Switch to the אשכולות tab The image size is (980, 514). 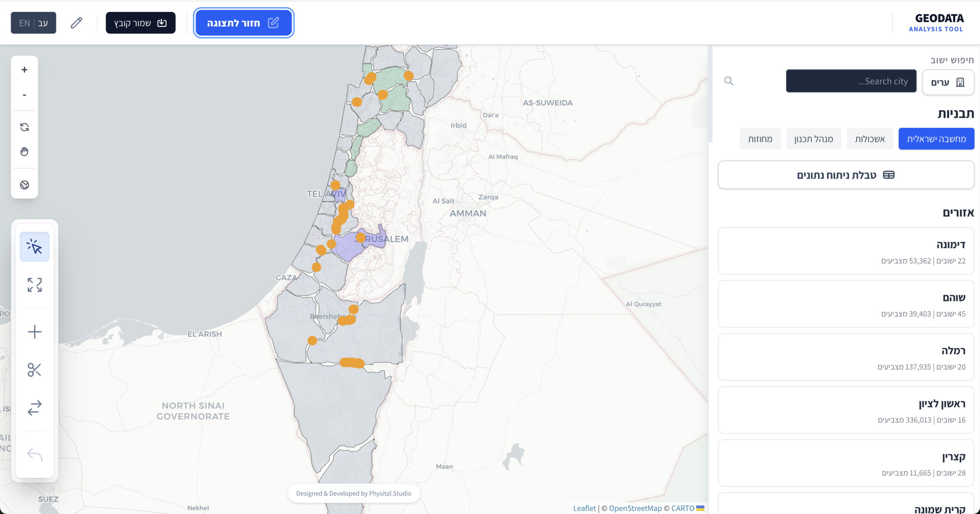(x=870, y=139)
